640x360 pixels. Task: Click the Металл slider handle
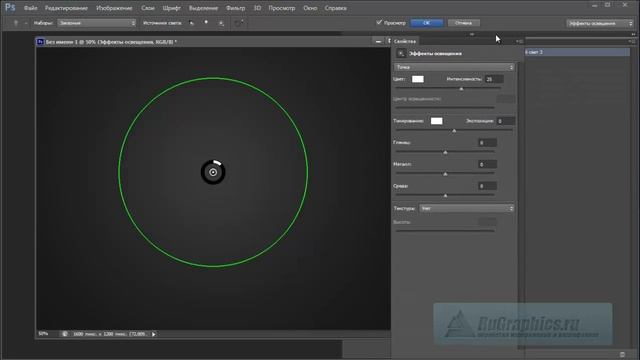click(445, 174)
